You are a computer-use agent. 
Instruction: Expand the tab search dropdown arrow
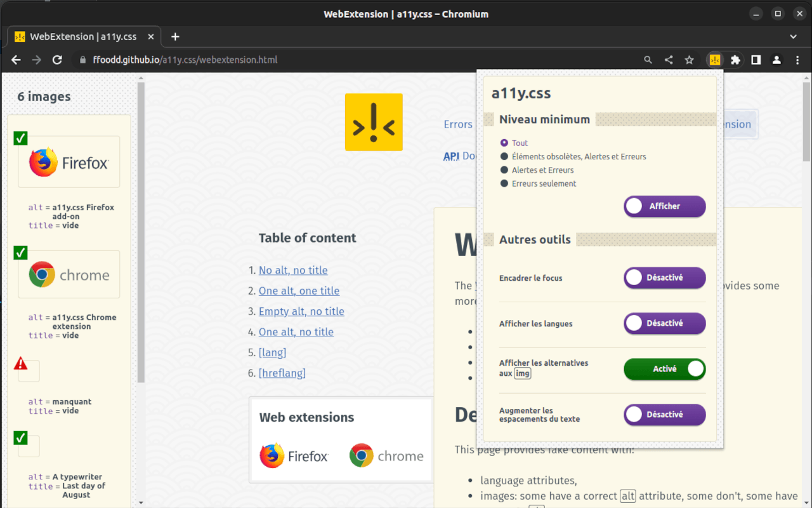(793, 37)
